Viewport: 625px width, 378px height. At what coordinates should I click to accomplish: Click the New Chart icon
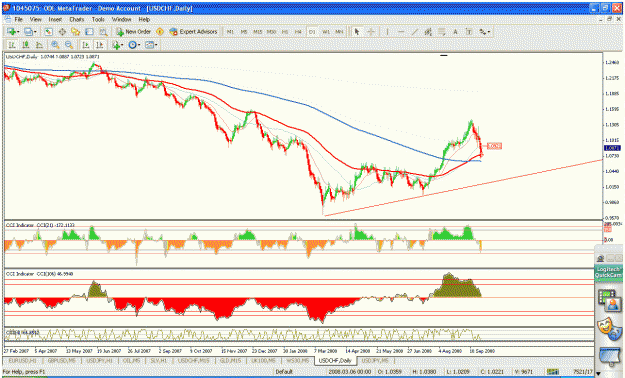(x=11, y=32)
